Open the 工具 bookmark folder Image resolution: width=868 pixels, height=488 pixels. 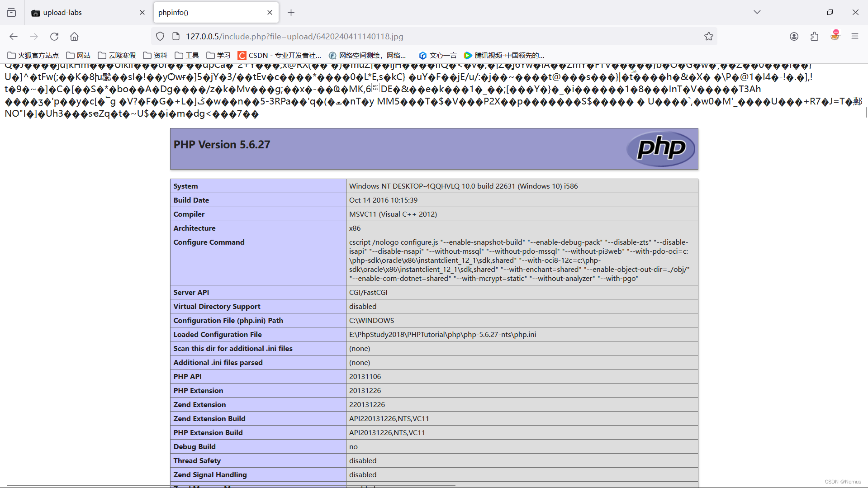187,56
